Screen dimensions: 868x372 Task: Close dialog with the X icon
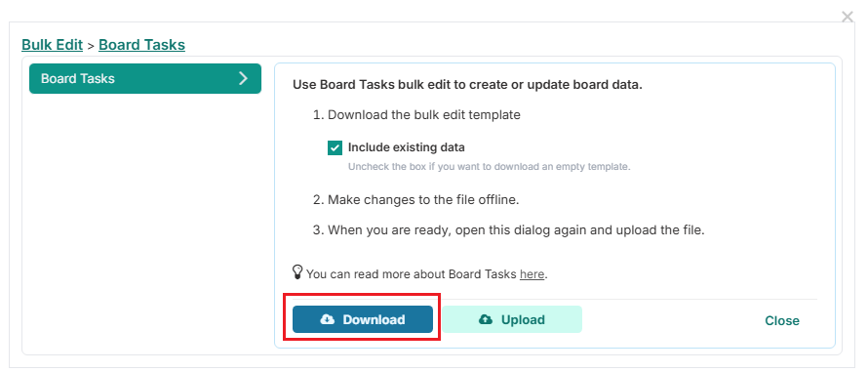pos(847,18)
